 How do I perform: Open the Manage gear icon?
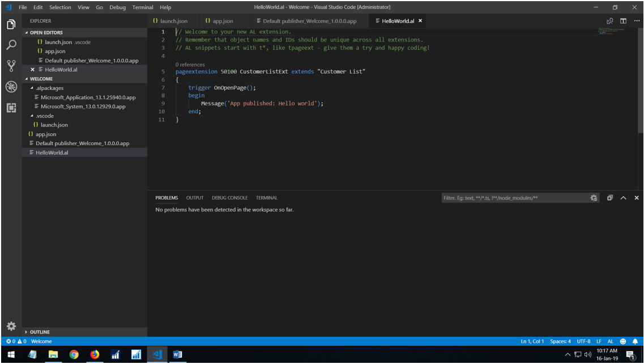11,326
